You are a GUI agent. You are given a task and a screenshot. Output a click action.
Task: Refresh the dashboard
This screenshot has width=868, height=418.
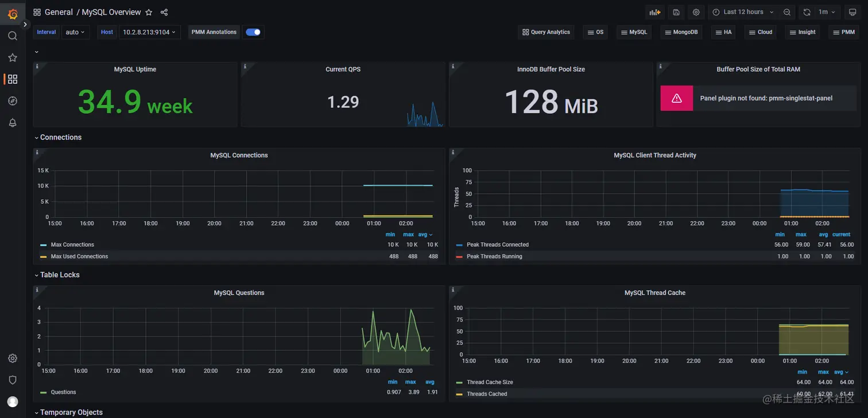pyautogui.click(x=807, y=12)
